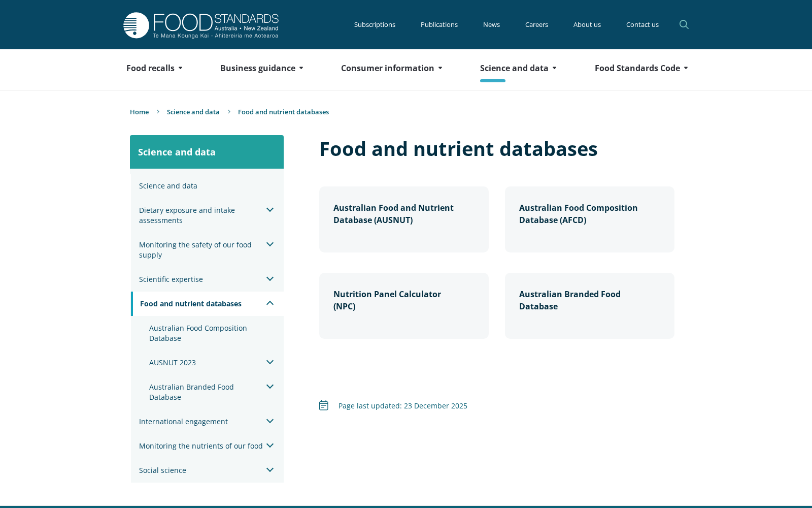
Task: Expand Monitoring the safety of our food supply chevron
Action: (270, 244)
